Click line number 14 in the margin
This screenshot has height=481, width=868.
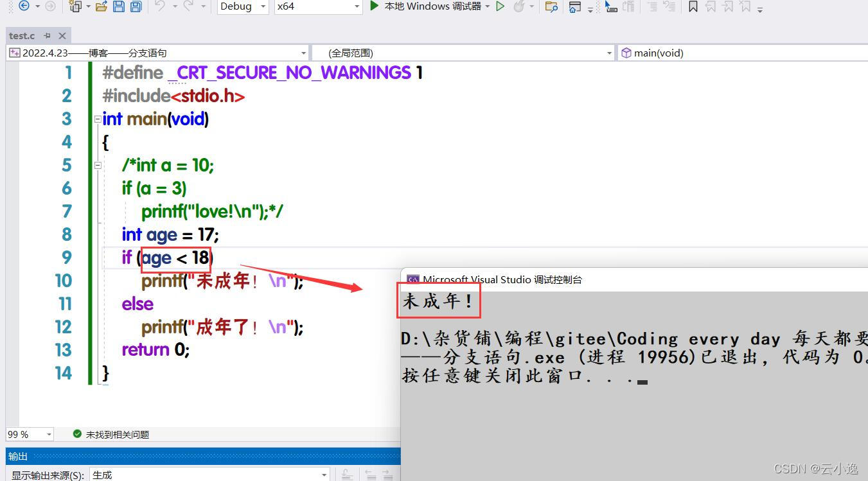63,373
